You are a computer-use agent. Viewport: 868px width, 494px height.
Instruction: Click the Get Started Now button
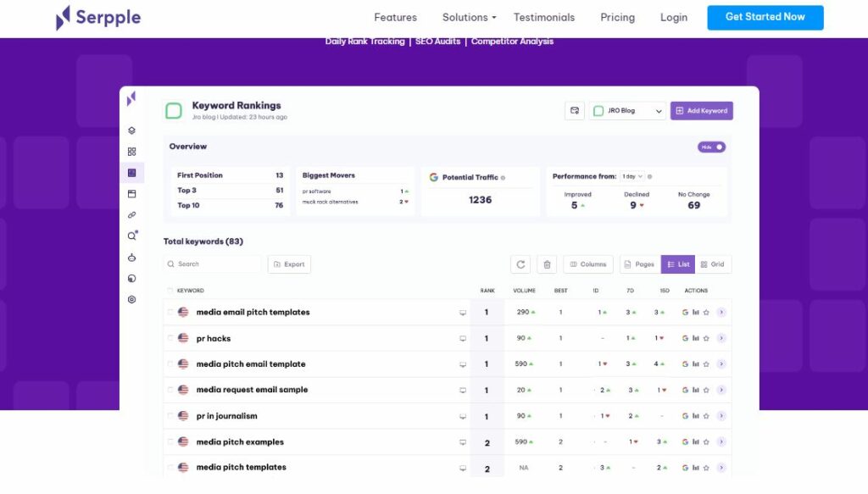pos(765,18)
